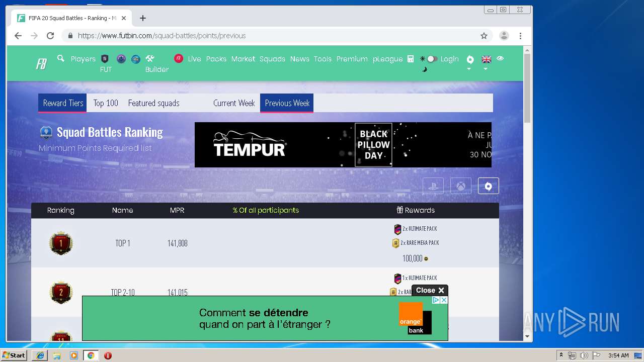Screen dimensions: 644x362
Task: Open the pLeague link
Action: [387, 59]
